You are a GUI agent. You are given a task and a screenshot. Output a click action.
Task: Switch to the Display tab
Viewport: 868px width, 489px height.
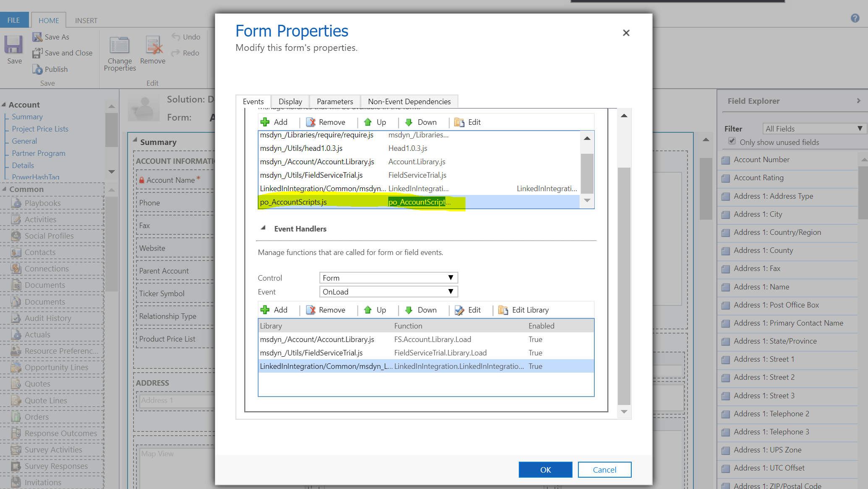point(290,102)
